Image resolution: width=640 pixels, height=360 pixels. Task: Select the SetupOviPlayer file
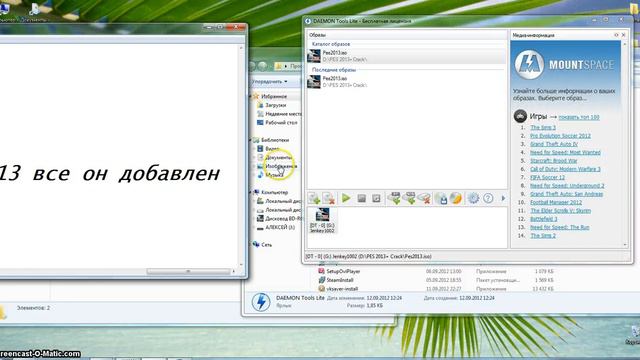click(x=340, y=271)
